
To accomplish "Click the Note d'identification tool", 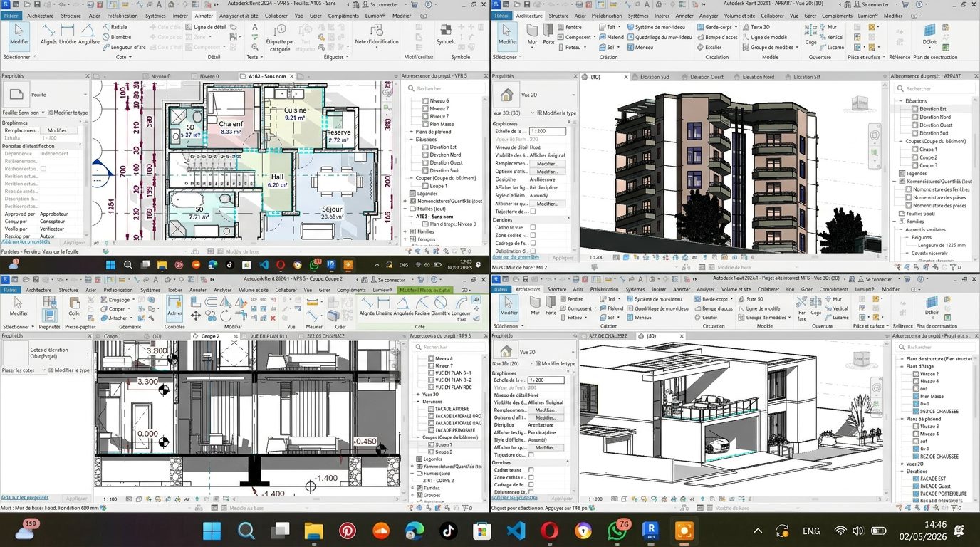I will pyautogui.click(x=377, y=34).
